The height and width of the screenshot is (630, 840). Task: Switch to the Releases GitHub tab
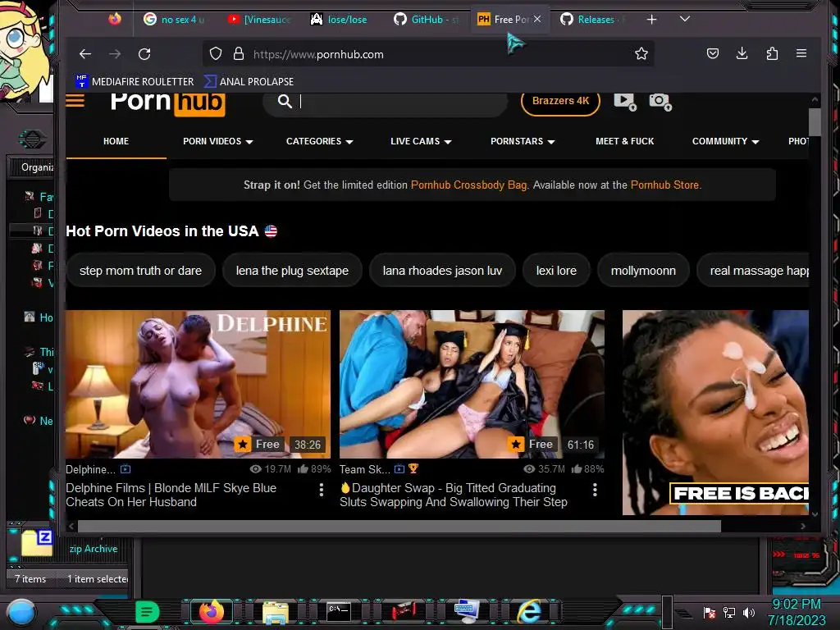pyautogui.click(x=592, y=20)
